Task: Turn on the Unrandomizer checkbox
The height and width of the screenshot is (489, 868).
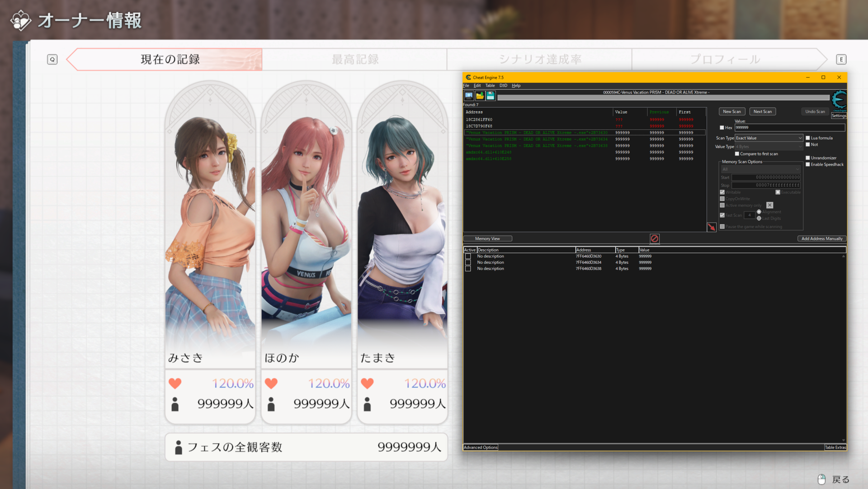Action: [808, 158]
